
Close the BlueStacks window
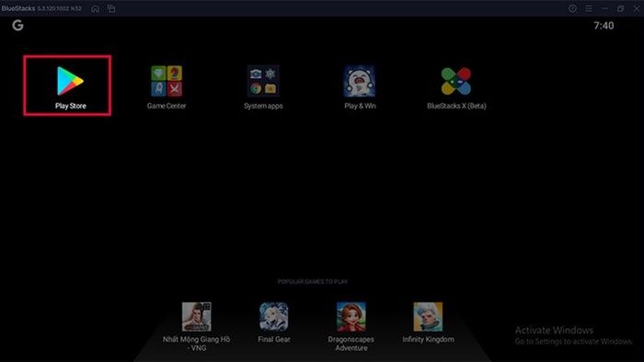(x=637, y=8)
